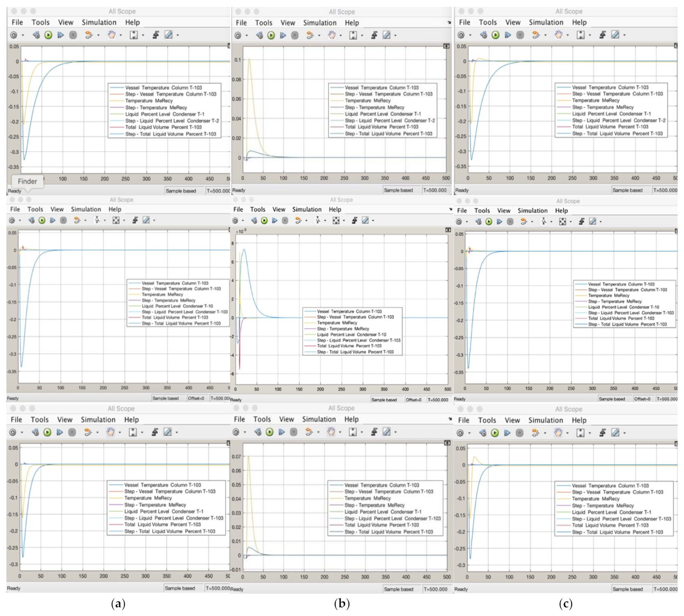Expand the gear dropdown arrow in top-right scope
Viewport: 684px width, 616px height.
470,35
